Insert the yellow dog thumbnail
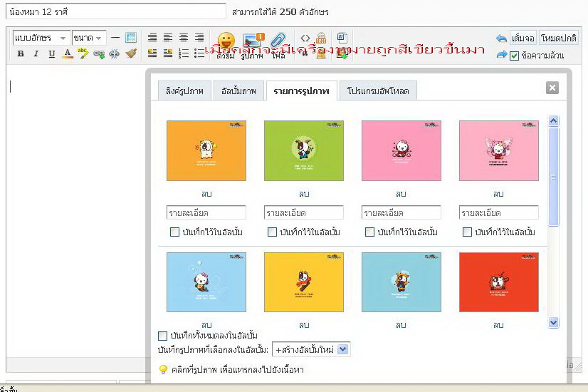The width and height of the screenshot is (588, 392). click(x=304, y=282)
